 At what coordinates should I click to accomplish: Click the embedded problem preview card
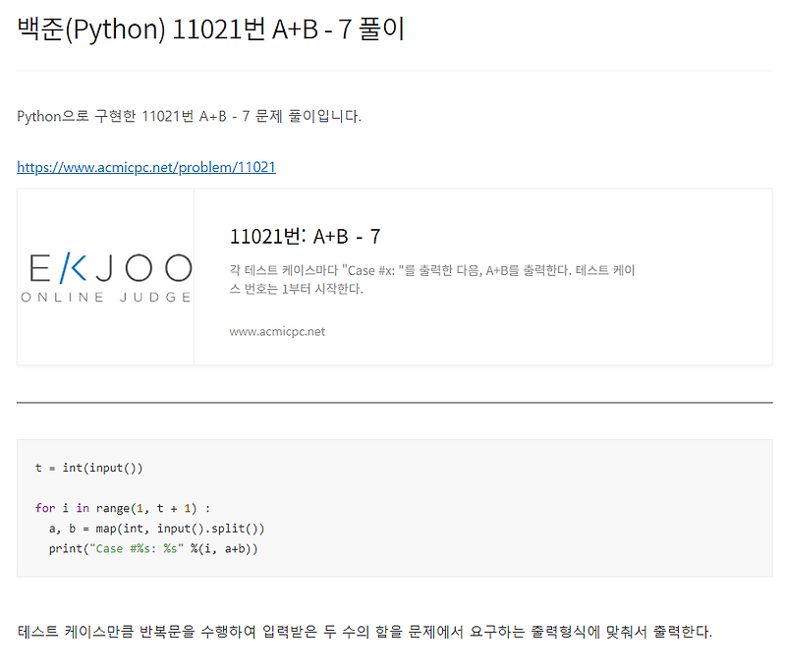(393, 276)
